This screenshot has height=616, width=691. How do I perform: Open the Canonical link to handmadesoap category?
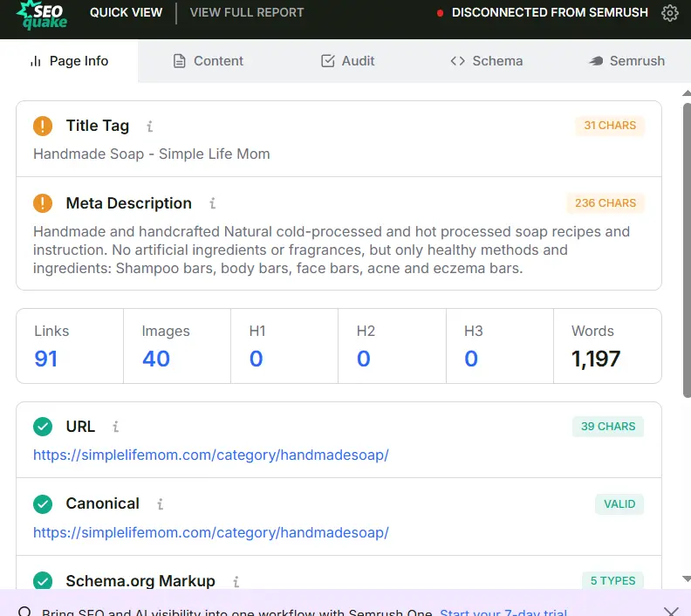pyautogui.click(x=211, y=532)
